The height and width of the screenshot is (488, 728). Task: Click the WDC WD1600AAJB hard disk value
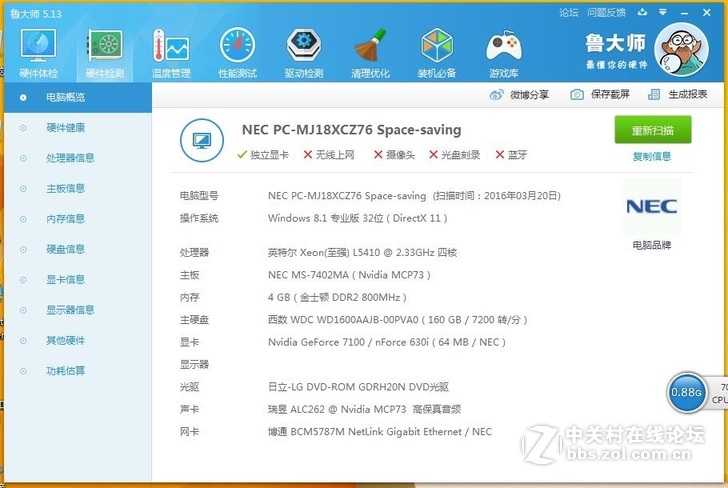coord(397,320)
